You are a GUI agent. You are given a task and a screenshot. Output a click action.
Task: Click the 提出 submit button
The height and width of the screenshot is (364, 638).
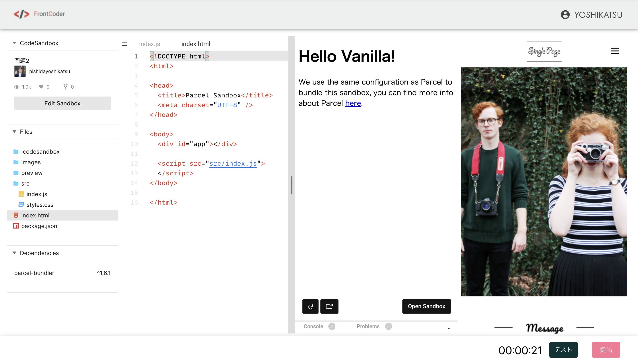pyautogui.click(x=606, y=350)
